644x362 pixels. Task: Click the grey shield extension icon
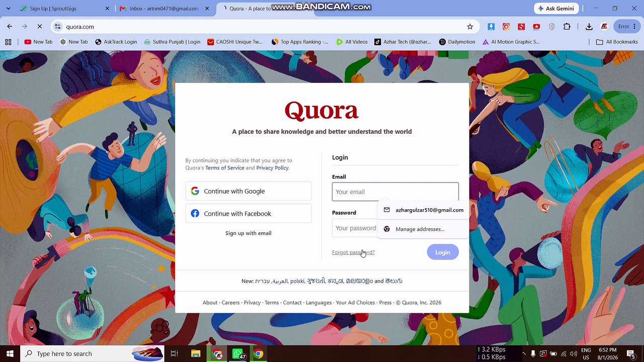[551, 27]
